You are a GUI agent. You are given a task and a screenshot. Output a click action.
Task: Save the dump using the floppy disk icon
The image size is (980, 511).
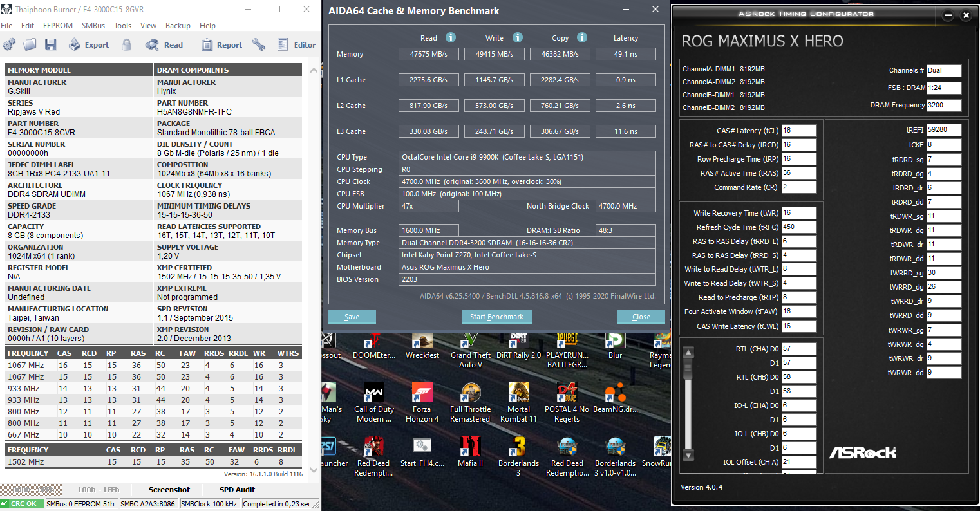pos(50,44)
